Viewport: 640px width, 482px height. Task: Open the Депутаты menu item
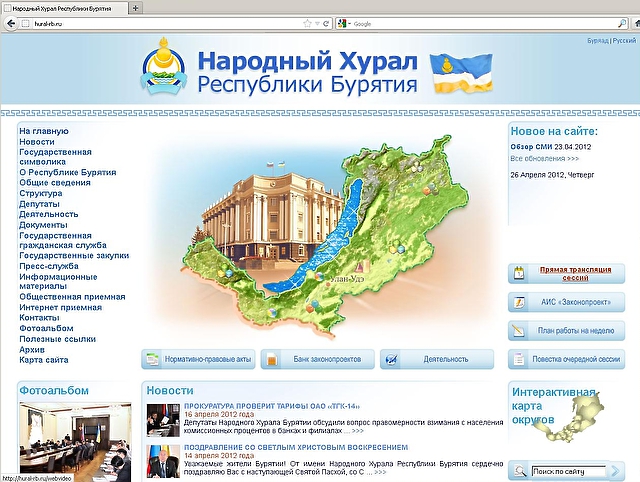[x=39, y=204]
